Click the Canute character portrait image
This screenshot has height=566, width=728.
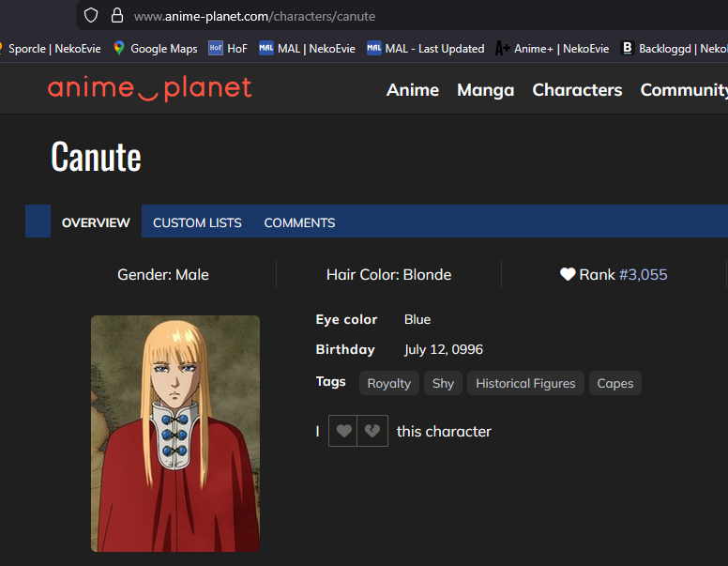175,434
